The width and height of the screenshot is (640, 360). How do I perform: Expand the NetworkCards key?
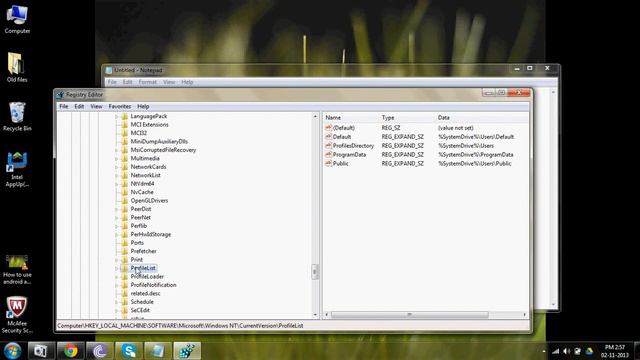(x=117, y=167)
